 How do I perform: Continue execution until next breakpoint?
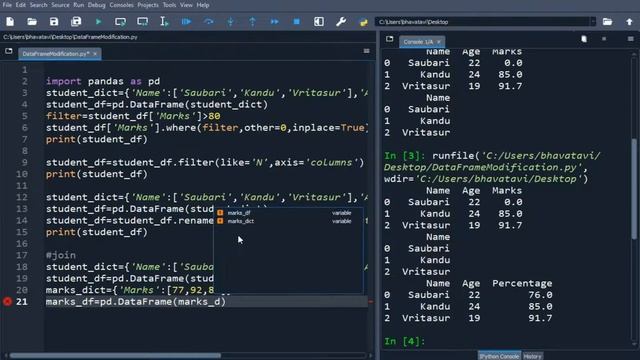point(275,22)
